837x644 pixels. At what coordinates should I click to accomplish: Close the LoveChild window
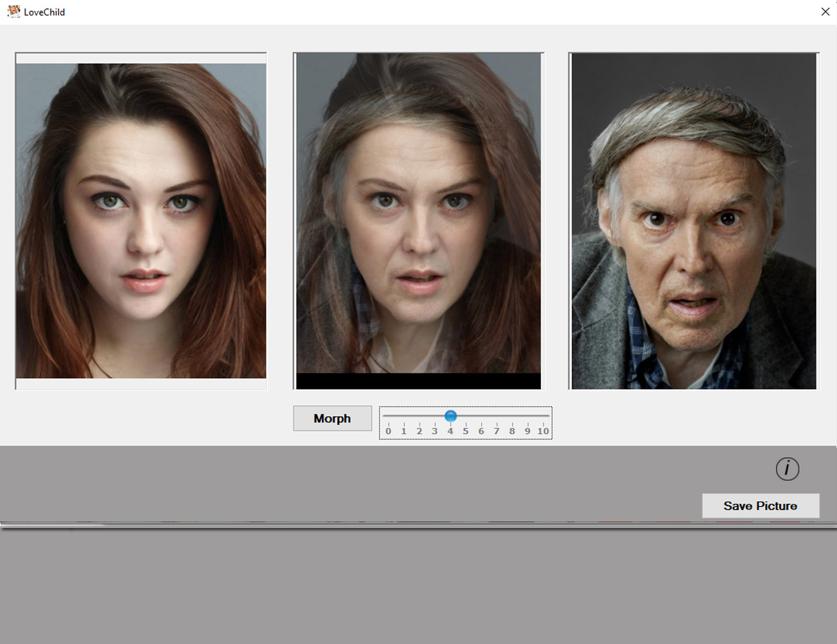point(825,12)
